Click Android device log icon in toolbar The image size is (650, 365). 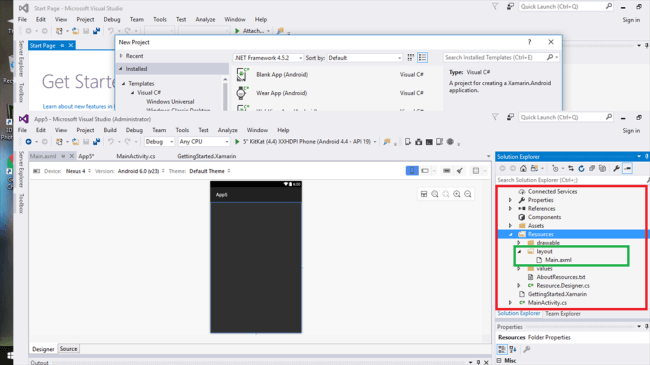pyautogui.click(x=439, y=142)
